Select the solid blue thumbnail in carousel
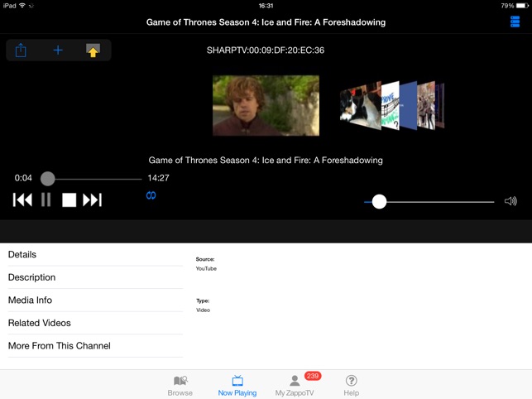The width and height of the screenshot is (532, 399). tap(408, 106)
